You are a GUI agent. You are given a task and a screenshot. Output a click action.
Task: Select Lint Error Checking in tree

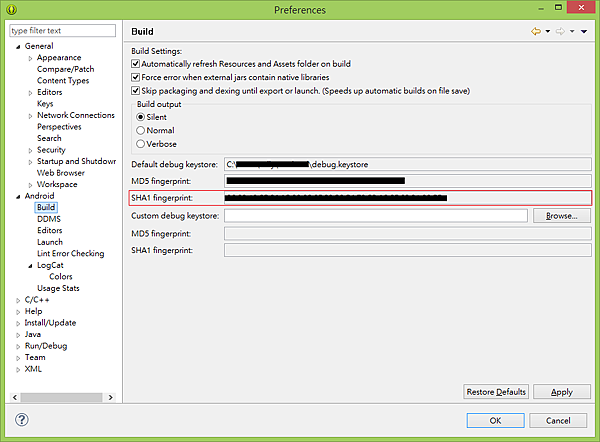coord(70,253)
